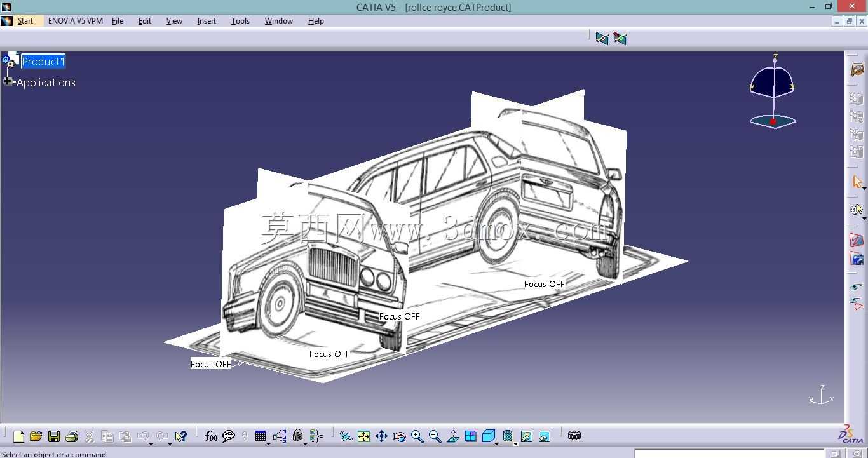
Task: Toggle Hide/Show for selected object
Action: pos(527,436)
